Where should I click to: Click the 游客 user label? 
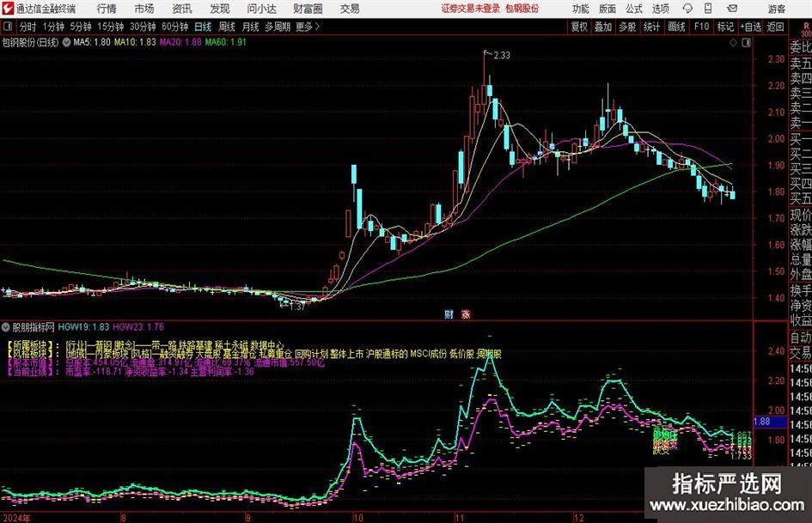pos(776,9)
